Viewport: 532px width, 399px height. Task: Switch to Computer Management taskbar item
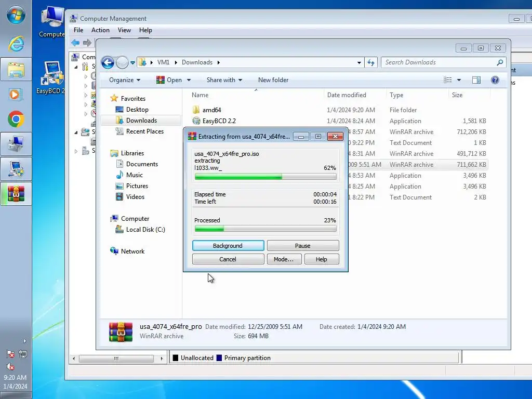pos(16,144)
